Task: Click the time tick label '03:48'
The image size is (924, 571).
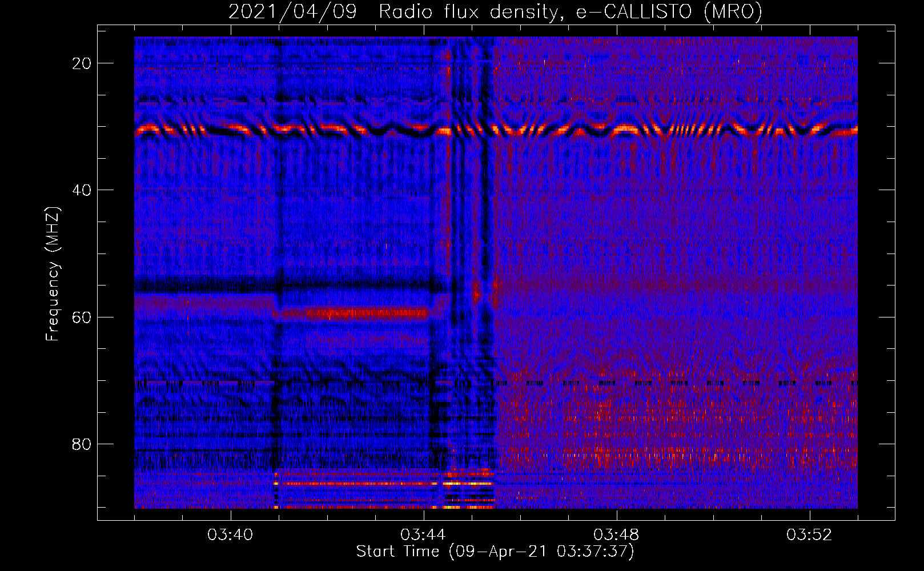Action: point(616,535)
